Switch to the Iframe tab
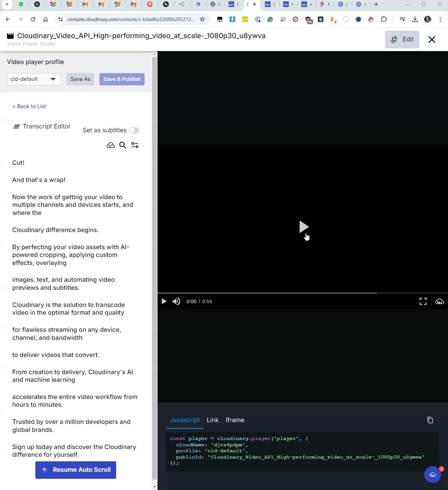 coord(235,420)
